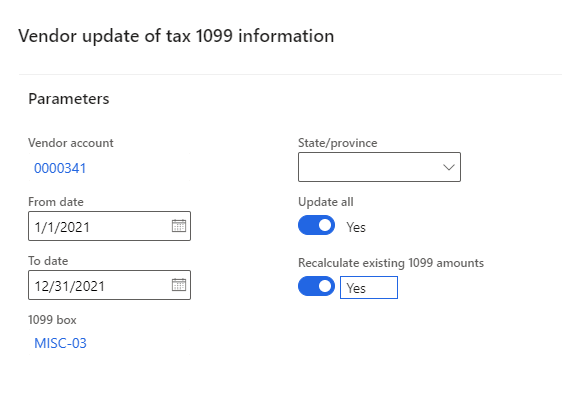Click the Yes text beside Update all

[x=356, y=227]
